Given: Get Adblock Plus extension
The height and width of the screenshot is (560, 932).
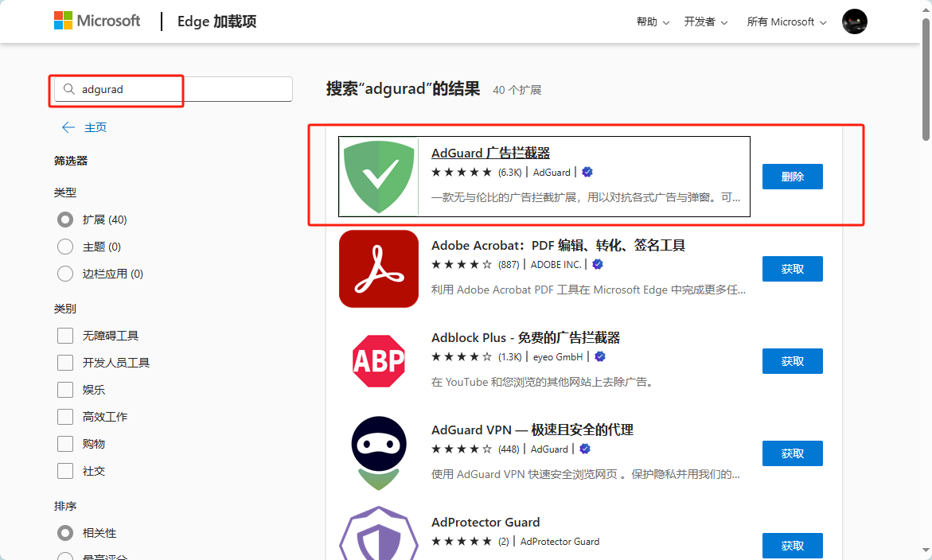Looking at the screenshot, I should pos(792,361).
